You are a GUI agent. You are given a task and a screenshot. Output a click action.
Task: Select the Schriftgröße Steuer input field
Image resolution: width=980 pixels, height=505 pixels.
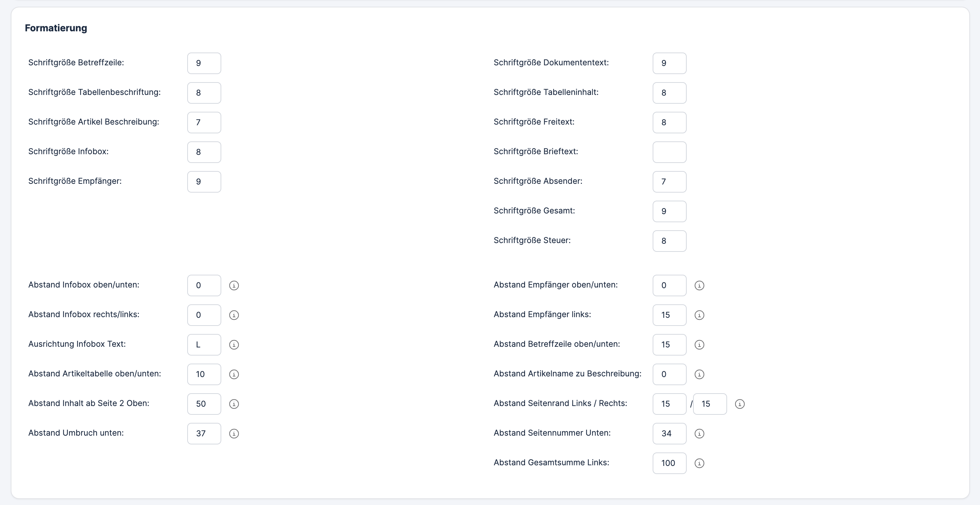[669, 241]
